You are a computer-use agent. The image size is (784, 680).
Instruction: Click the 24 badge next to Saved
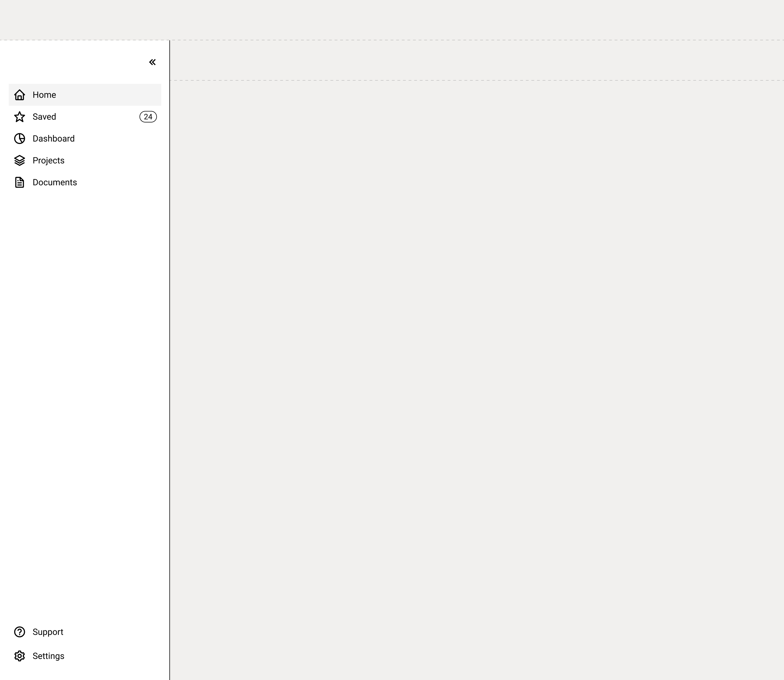point(148,117)
